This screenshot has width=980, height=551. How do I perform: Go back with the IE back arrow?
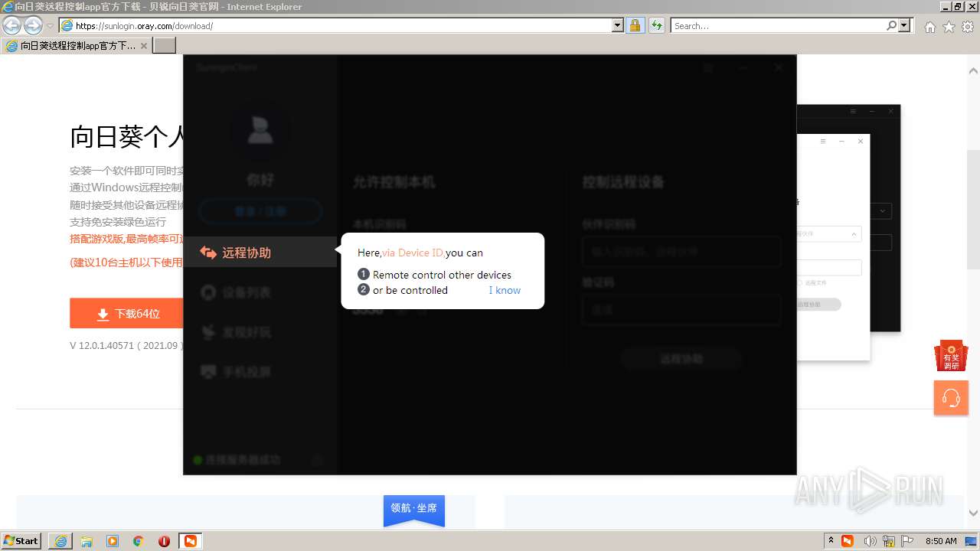click(11, 25)
